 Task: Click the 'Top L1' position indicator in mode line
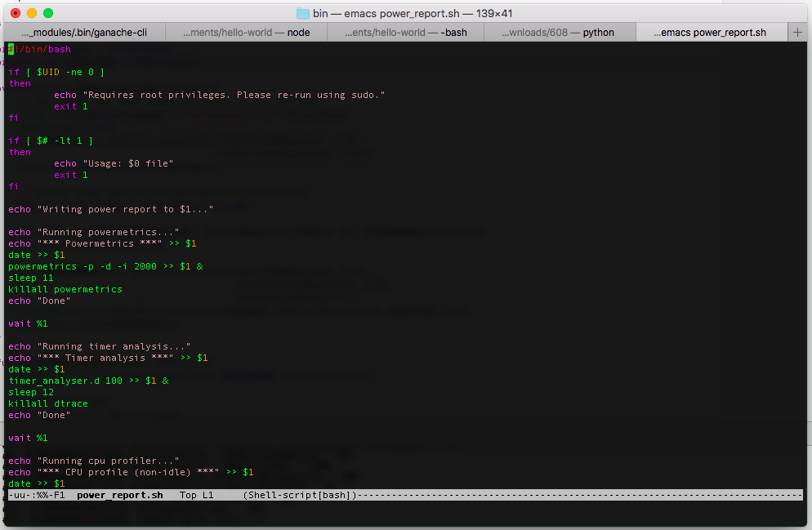coord(196,496)
